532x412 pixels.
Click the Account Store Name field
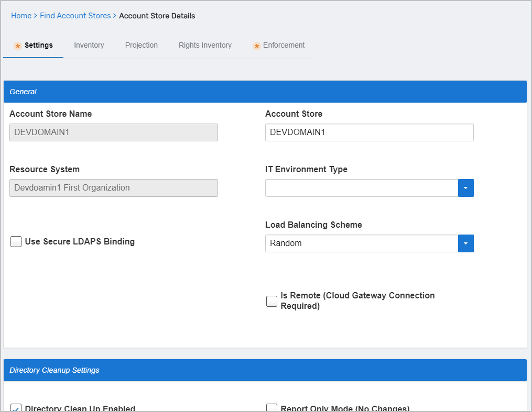point(113,132)
